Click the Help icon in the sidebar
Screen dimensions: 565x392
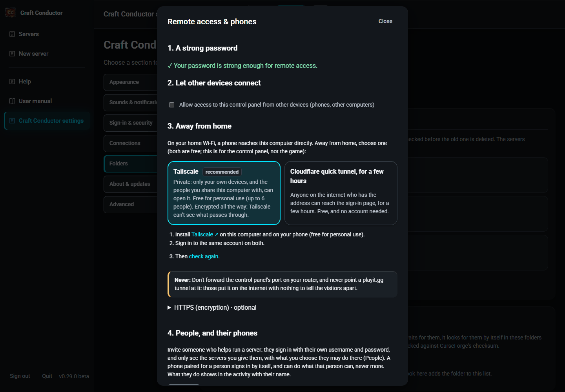pyautogui.click(x=12, y=82)
